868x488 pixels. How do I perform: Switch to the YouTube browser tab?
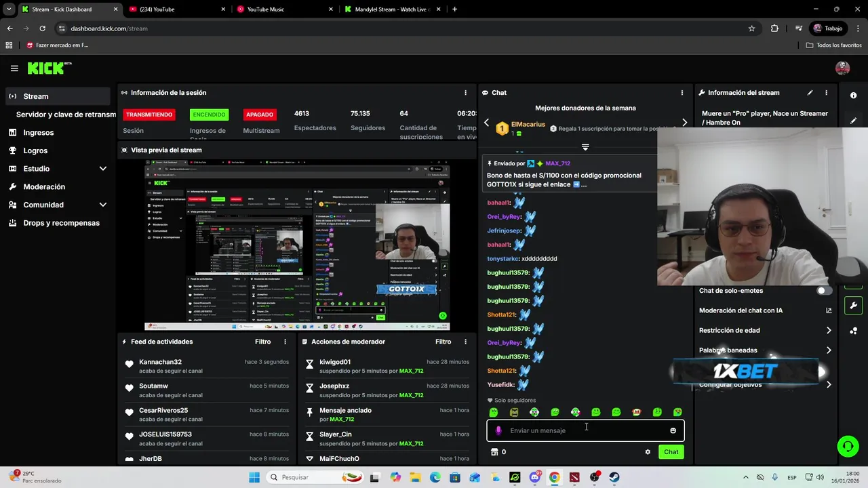[176, 9]
